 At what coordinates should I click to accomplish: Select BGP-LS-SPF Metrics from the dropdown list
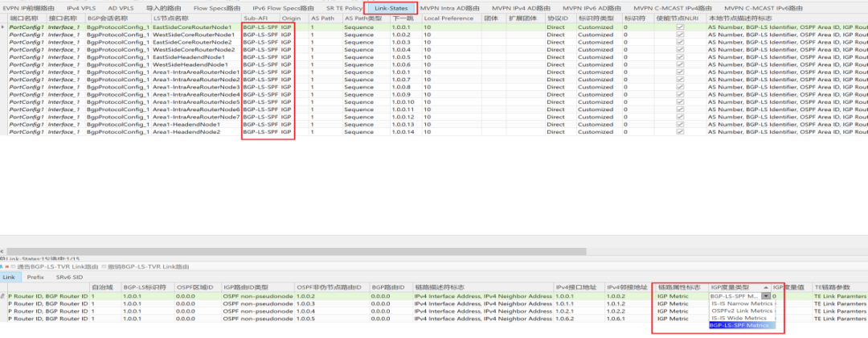tap(738, 325)
